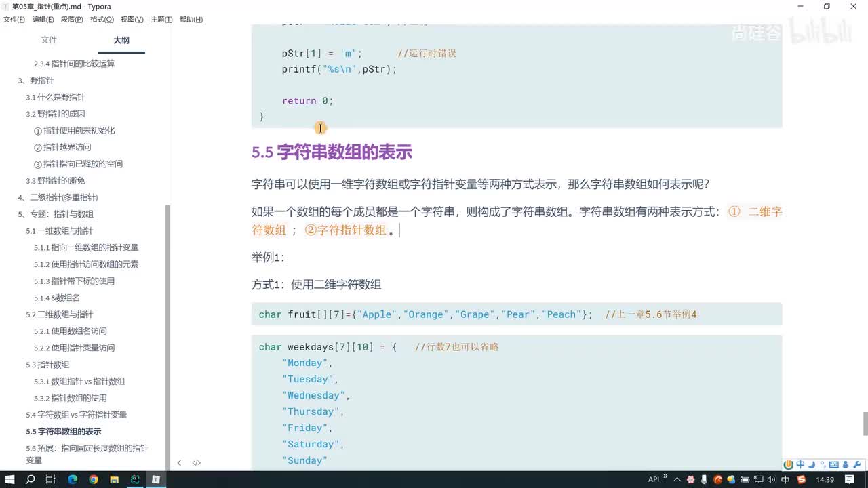Collapse the sidebar with the arrow icon
Image resolution: width=868 pixels, height=488 pixels.
[x=179, y=463]
